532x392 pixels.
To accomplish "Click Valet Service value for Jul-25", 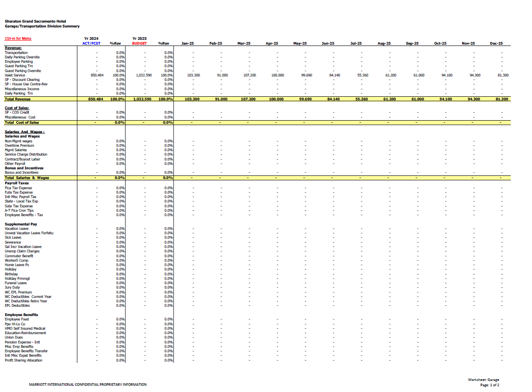I will click(x=362, y=76).
